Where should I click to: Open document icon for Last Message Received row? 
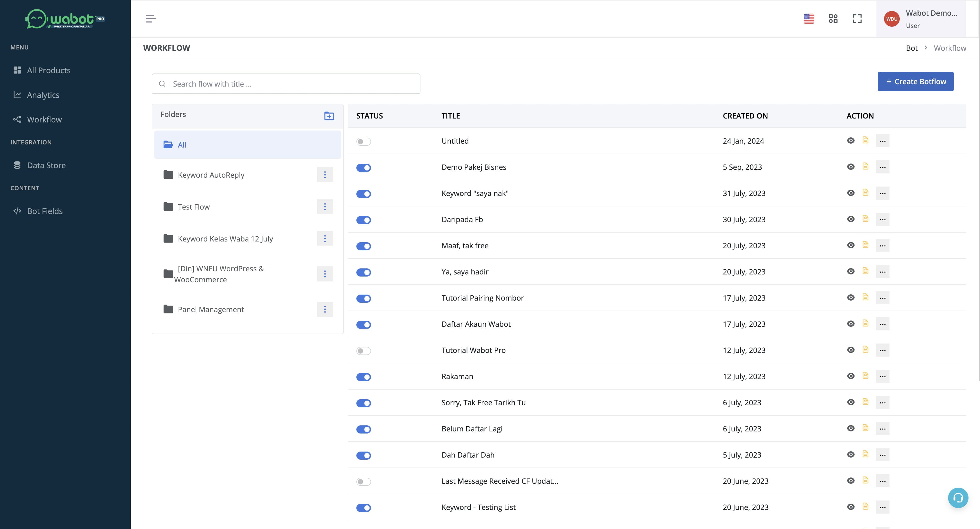pyautogui.click(x=865, y=480)
